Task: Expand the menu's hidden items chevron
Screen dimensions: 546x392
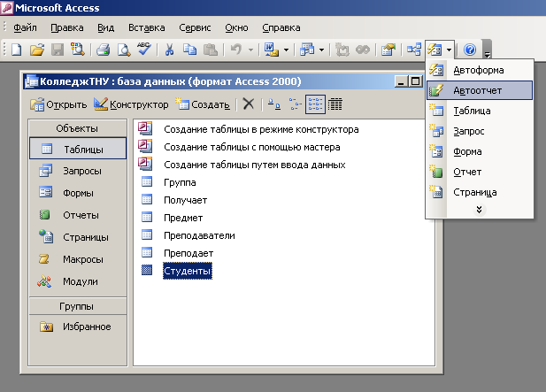Action: pos(480,210)
